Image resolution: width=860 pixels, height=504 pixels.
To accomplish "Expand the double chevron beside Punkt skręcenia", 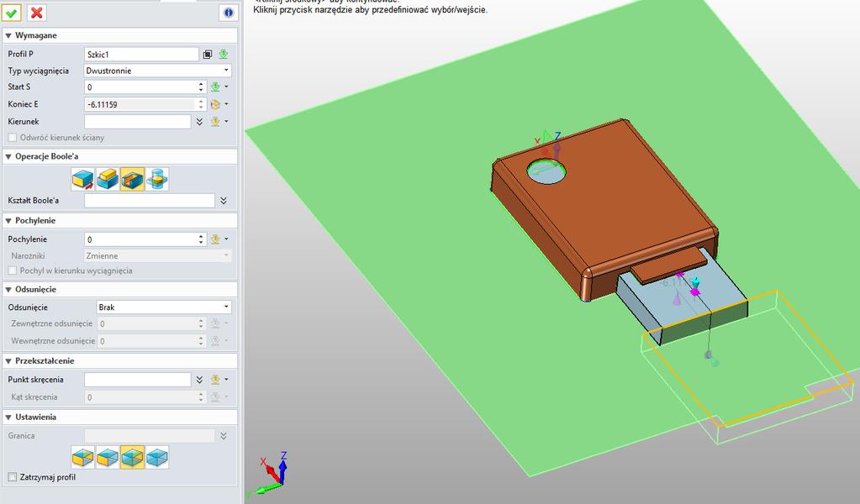I will [199, 380].
